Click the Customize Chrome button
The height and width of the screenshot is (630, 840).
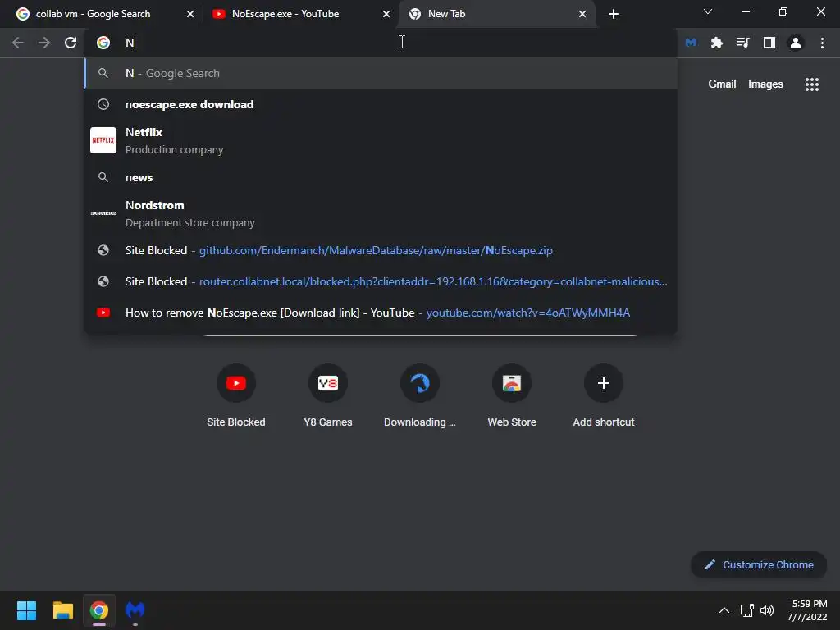(759, 564)
